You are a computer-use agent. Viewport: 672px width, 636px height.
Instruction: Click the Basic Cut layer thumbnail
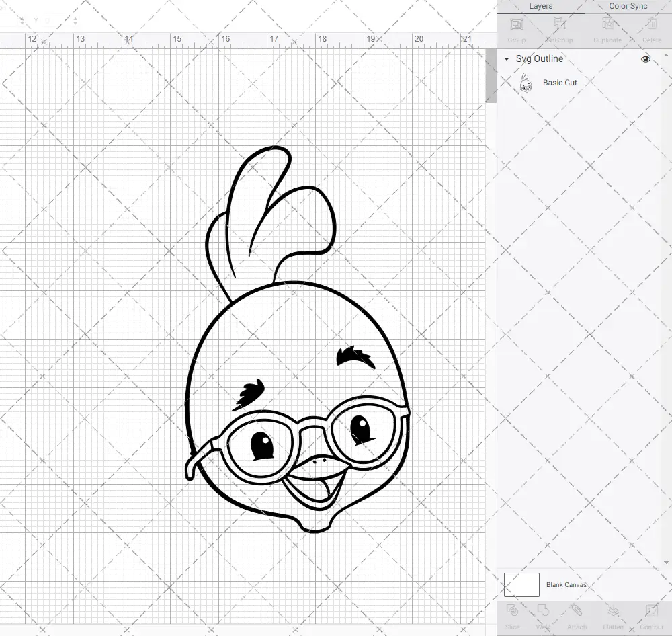pos(527,82)
